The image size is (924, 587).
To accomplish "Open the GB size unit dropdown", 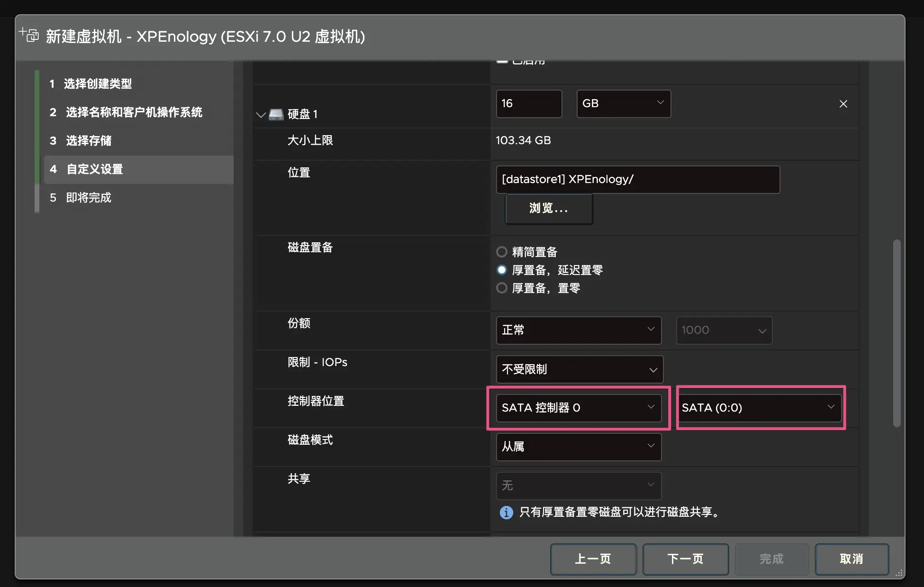I will click(623, 103).
